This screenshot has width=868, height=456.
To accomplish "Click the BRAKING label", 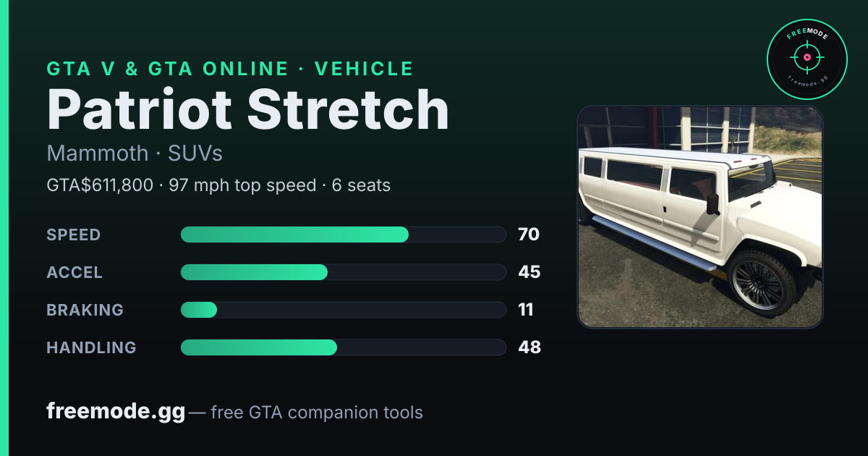I will pos(85,310).
